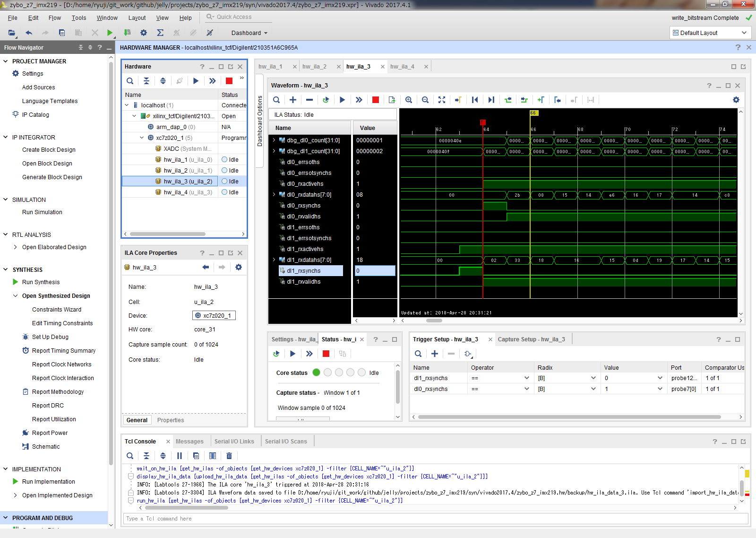Viewport: 756px width, 538px height.
Task: Click Run Synthesis green play icon in main toolbar
Action: [110, 33]
